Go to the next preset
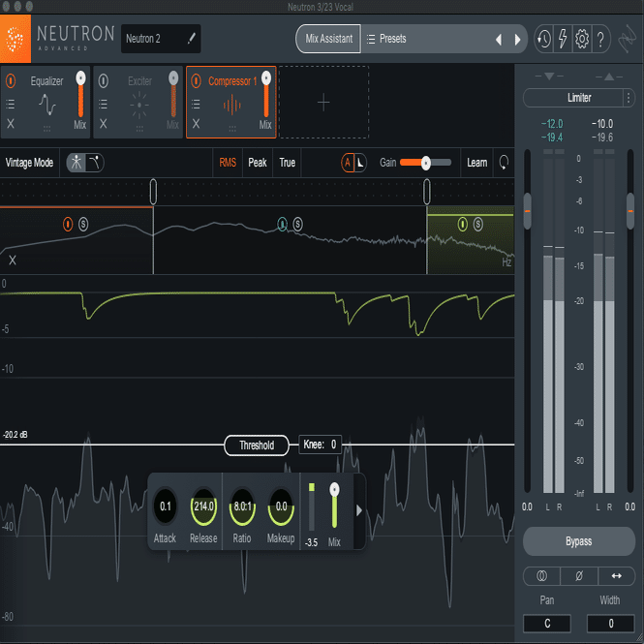The image size is (644, 644). point(517,40)
